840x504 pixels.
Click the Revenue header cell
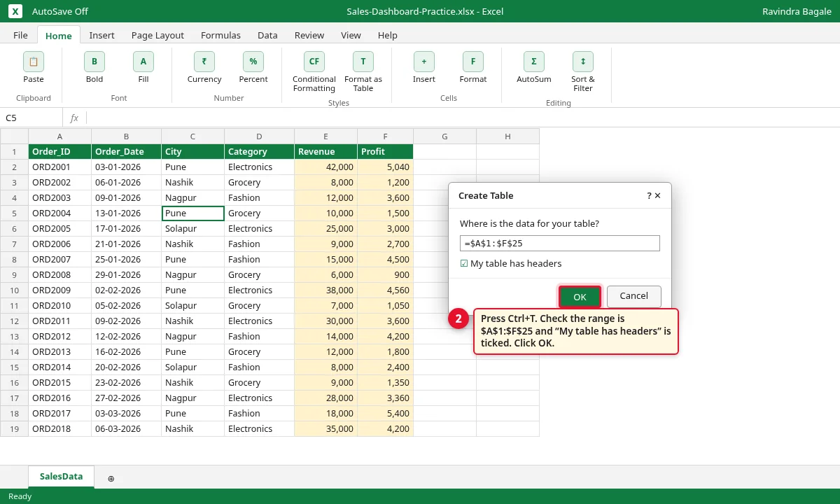[x=325, y=151]
